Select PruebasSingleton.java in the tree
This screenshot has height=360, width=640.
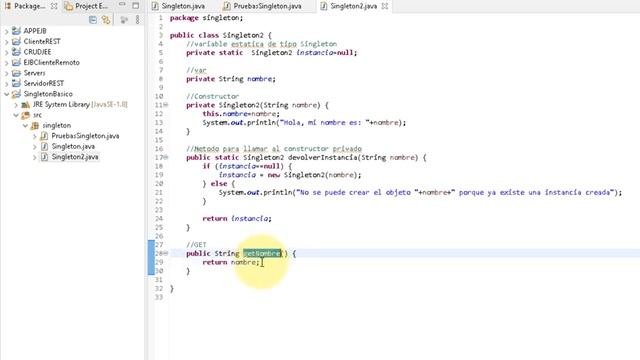(85, 136)
